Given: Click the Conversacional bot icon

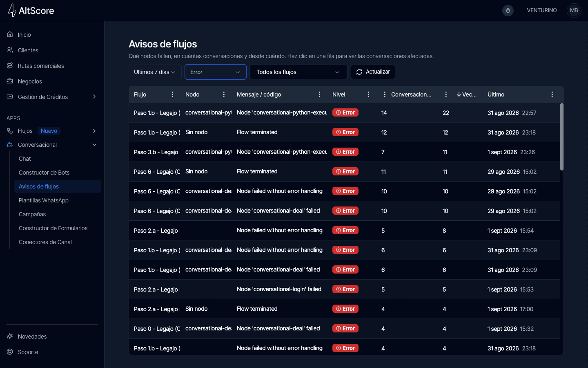Looking at the screenshot, I should [10, 145].
